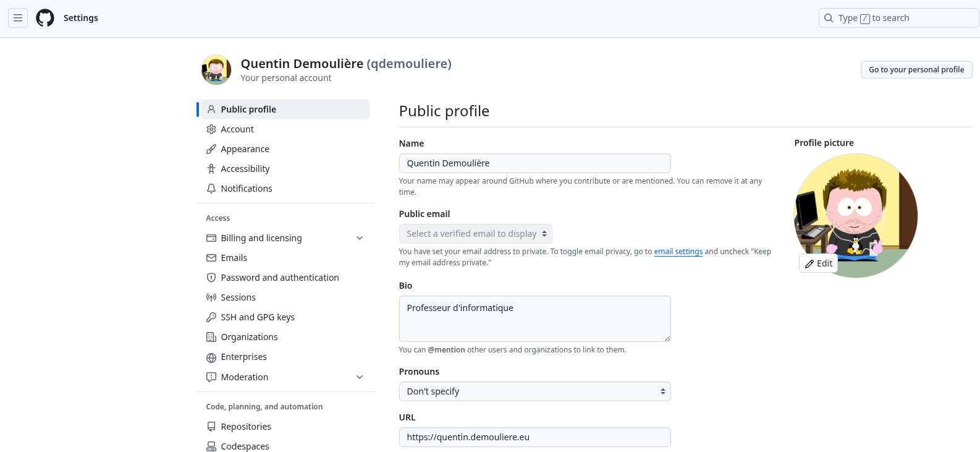This screenshot has height=452, width=980.
Task: Click the Notifications bell icon
Action: click(x=211, y=189)
